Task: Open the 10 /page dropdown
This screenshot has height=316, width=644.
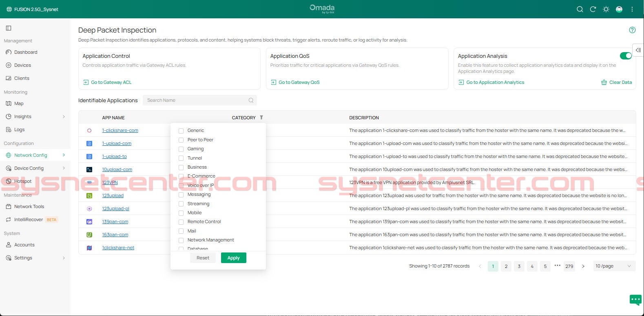Action: pyautogui.click(x=613, y=266)
